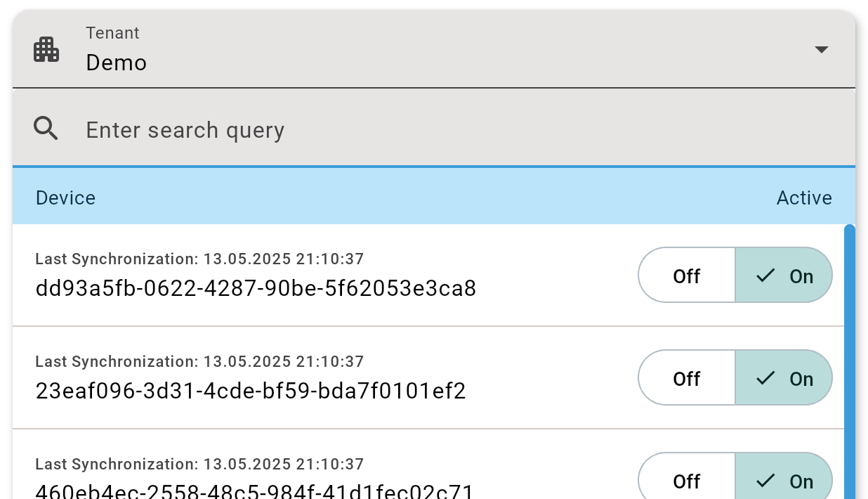Switch device 460eb4ec to Off
The image size is (868, 499).
686,481
